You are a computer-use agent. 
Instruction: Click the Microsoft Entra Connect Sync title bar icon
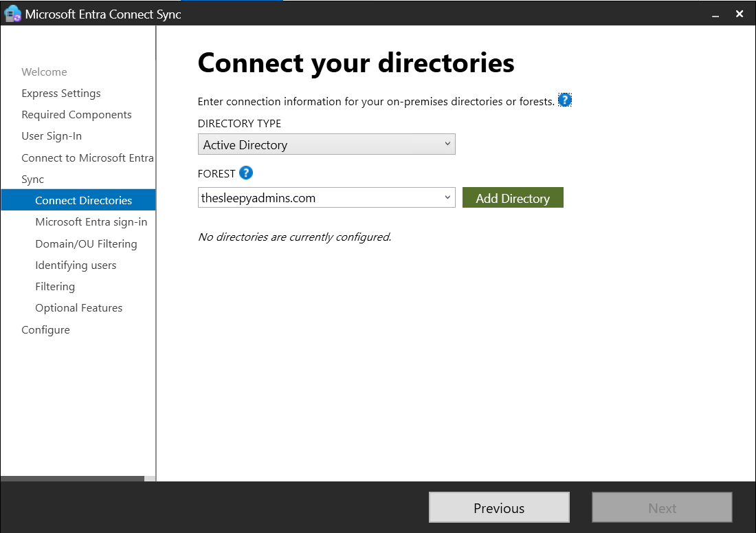click(x=11, y=13)
